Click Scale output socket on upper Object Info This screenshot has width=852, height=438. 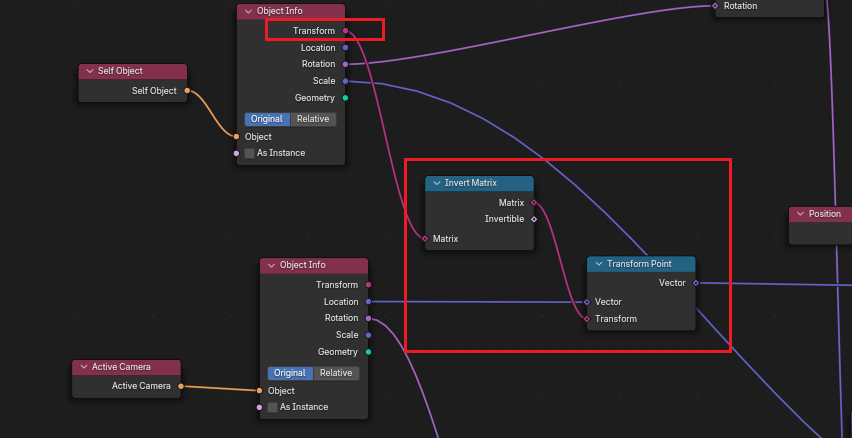346,81
